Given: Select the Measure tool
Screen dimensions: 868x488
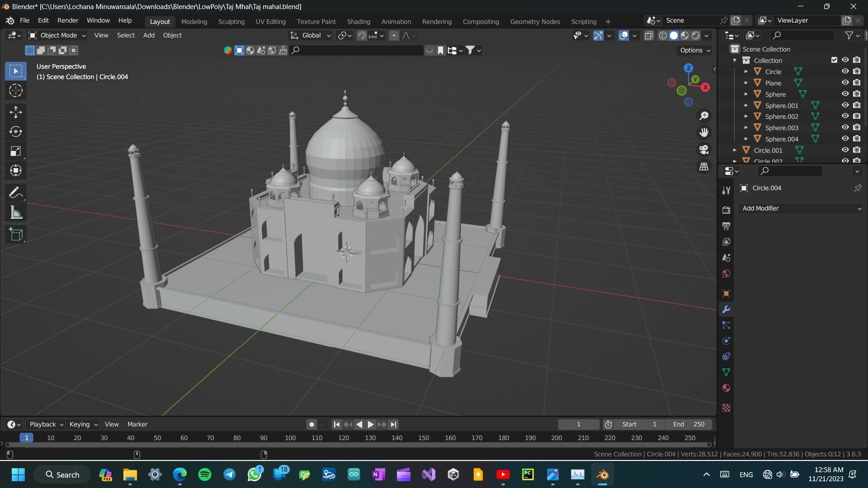Looking at the screenshot, I should 16,212.
